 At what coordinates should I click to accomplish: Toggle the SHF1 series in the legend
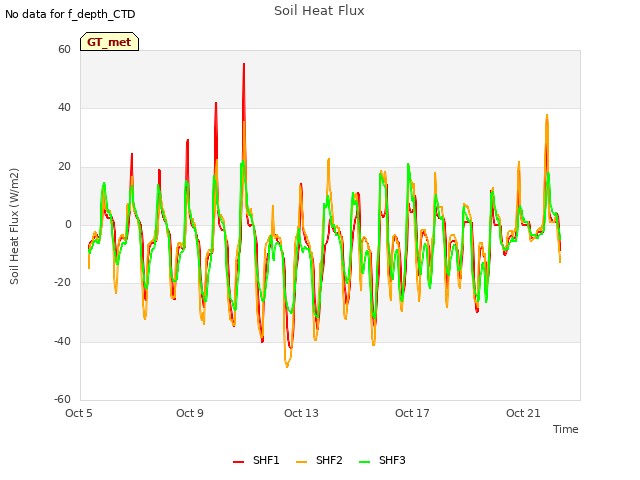point(256,460)
